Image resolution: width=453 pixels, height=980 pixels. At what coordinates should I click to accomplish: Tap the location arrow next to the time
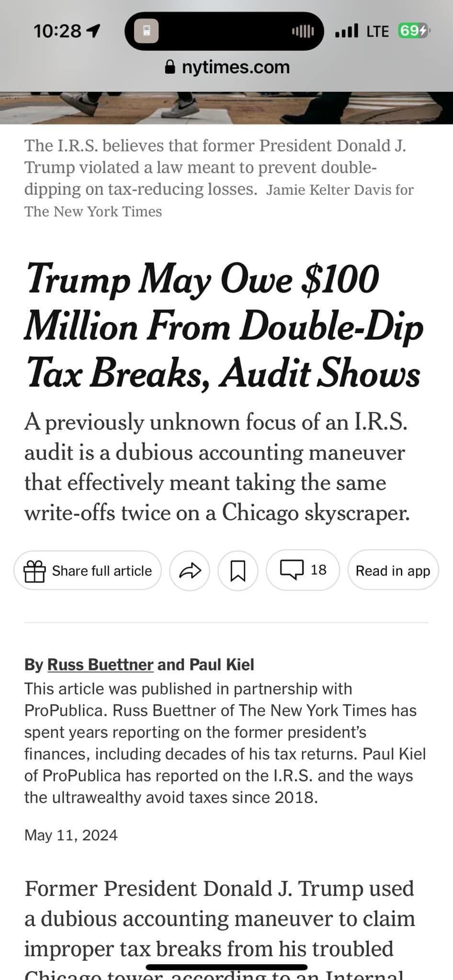click(93, 32)
